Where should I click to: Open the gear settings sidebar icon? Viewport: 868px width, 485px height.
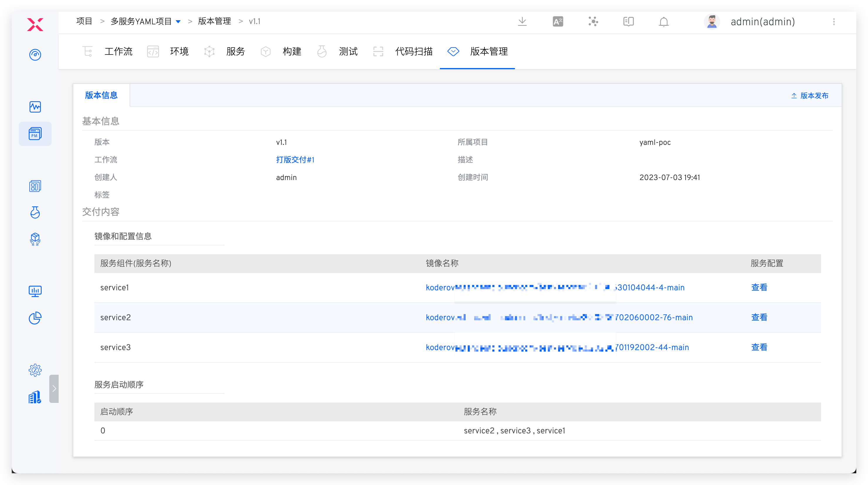(35, 370)
